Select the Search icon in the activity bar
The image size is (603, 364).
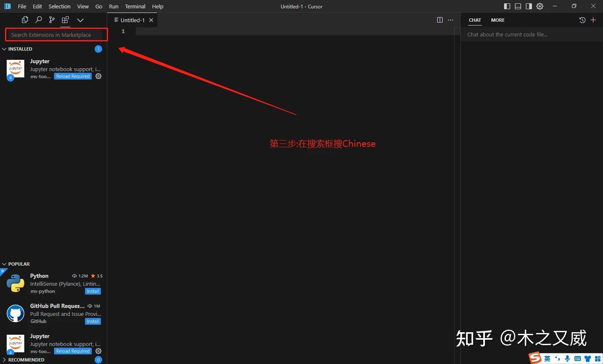pos(39,20)
